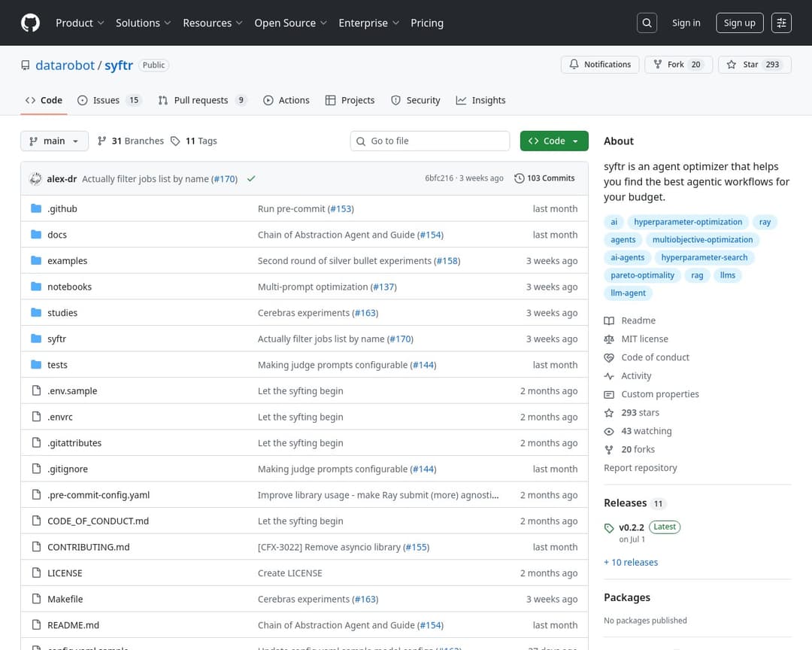Screen dimensions: 812x650
Task: Click the v0.2.2 release tag icon
Action: pos(609,528)
